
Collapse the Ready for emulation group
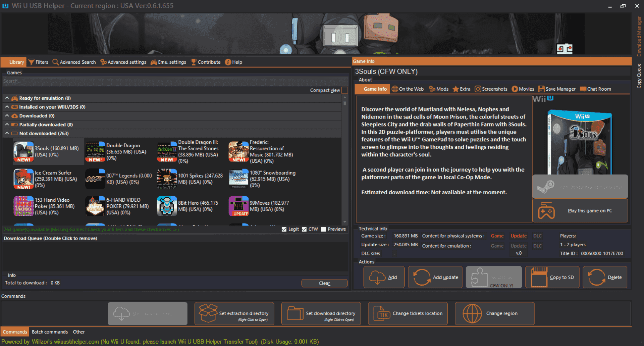7,98
